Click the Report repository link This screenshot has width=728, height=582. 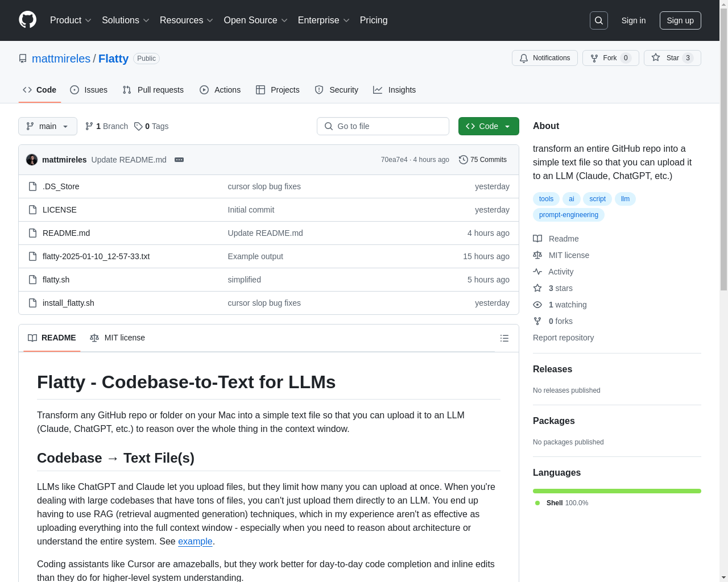point(563,338)
